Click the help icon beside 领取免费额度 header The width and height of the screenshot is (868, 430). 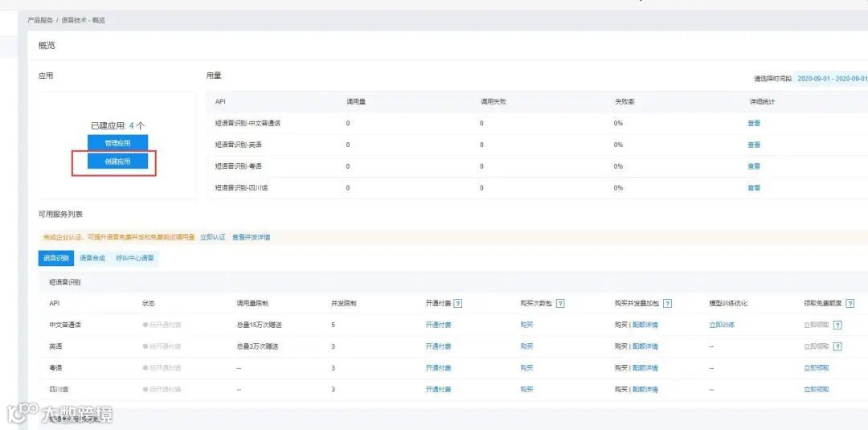click(x=850, y=303)
